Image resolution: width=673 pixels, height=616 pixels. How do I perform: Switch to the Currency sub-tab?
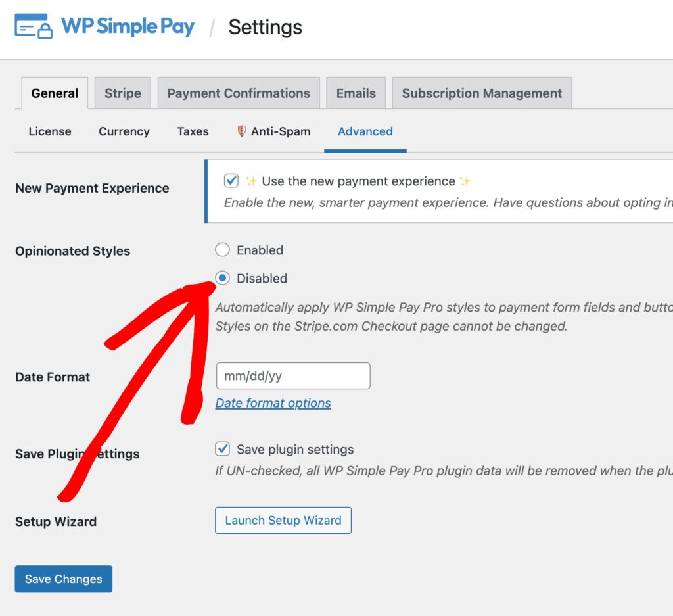[x=124, y=131]
